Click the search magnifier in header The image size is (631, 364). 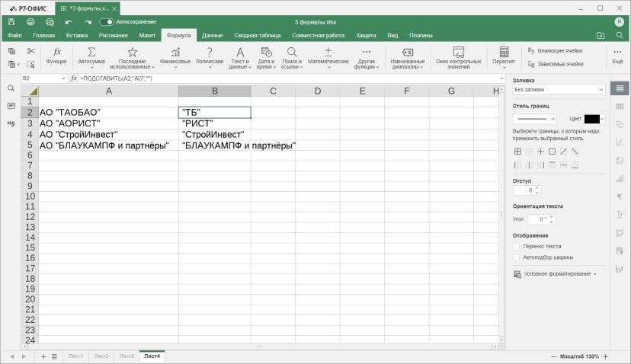(620, 35)
